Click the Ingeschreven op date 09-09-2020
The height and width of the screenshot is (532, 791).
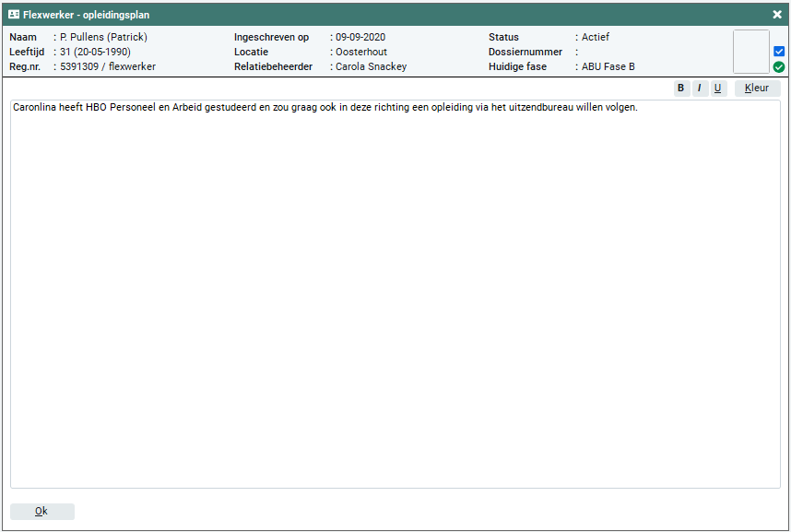click(360, 37)
